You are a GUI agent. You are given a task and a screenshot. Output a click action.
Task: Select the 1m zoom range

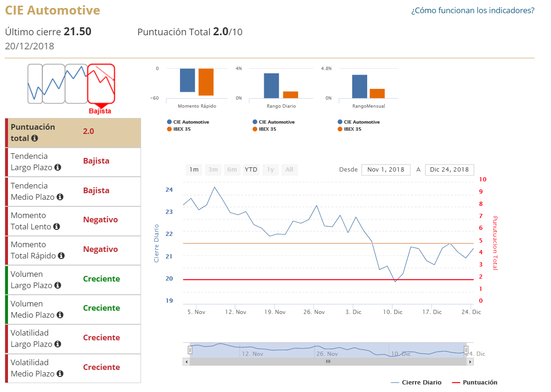click(194, 170)
